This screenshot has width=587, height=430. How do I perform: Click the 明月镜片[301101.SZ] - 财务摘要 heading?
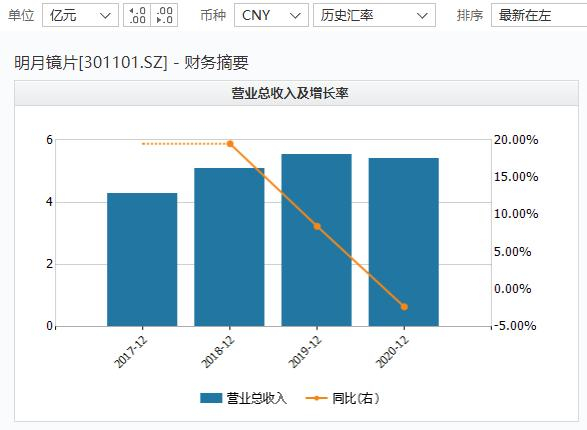[131, 62]
